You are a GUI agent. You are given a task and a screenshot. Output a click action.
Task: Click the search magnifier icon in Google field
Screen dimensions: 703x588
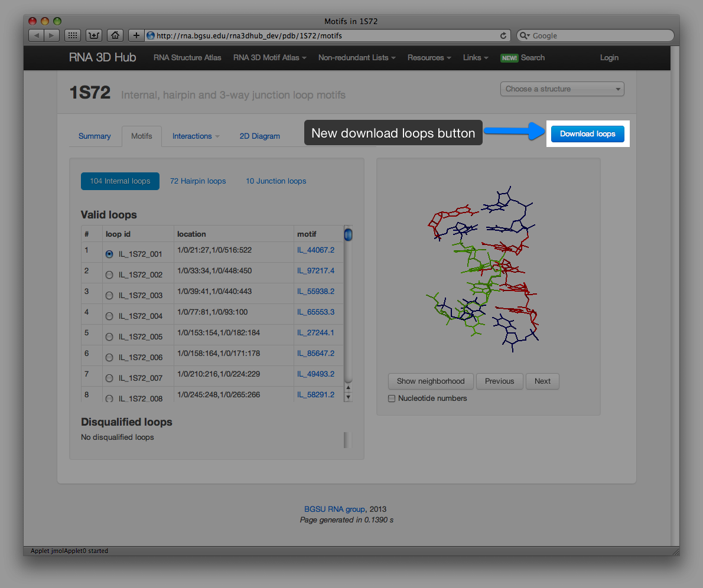point(524,35)
